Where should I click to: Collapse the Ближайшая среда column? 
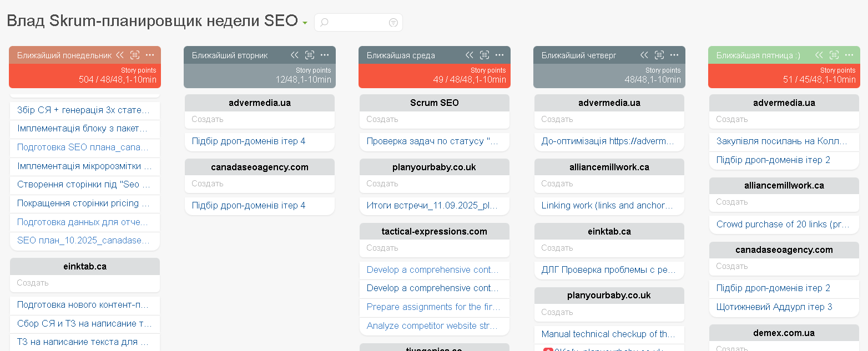[x=470, y=55]
